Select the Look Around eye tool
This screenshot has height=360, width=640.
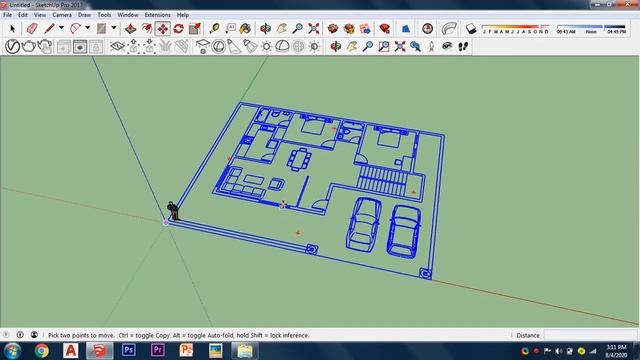click(x=447, y=47)
